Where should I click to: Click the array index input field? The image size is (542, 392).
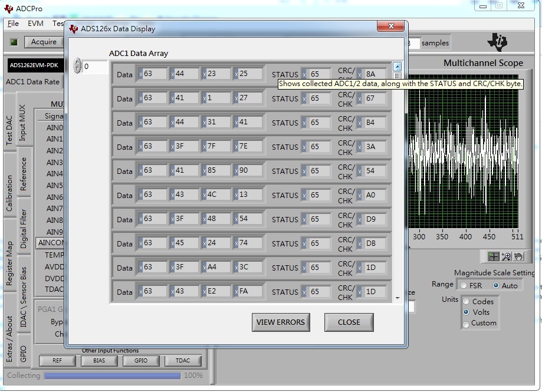pos(96,66)
